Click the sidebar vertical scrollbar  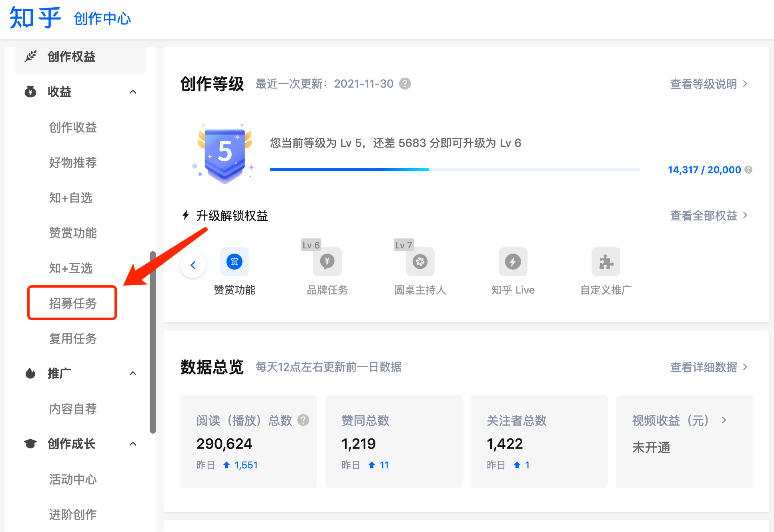(x=152, y=342)
